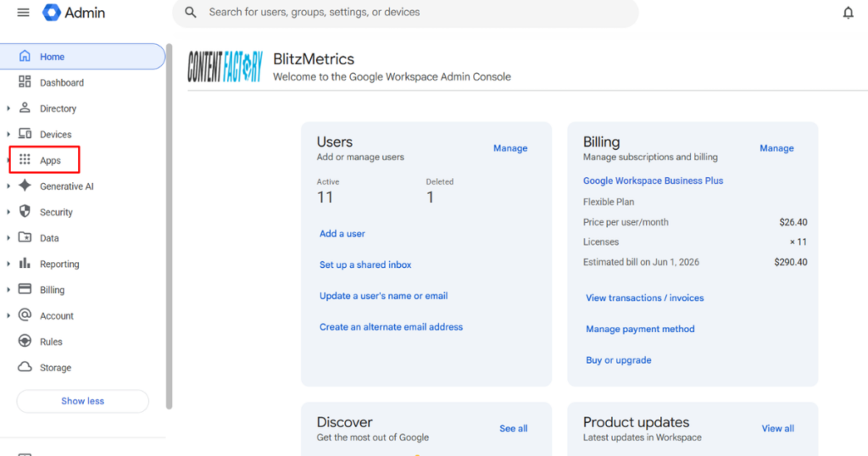The height and width of the screenshot is (456, 868).
Task: Expand the Account section arrow
Action: (8, 316)
